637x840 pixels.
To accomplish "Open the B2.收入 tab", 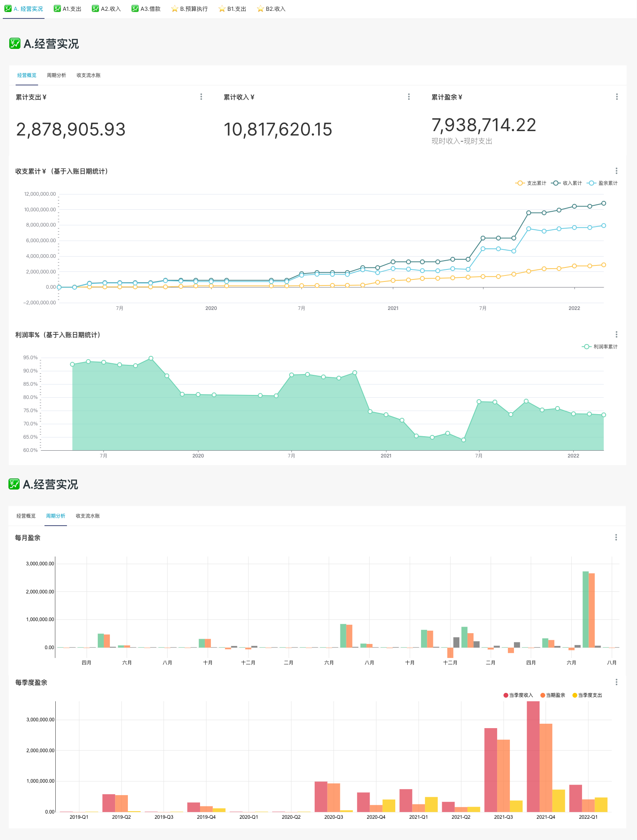I will (x=271, y=9).
